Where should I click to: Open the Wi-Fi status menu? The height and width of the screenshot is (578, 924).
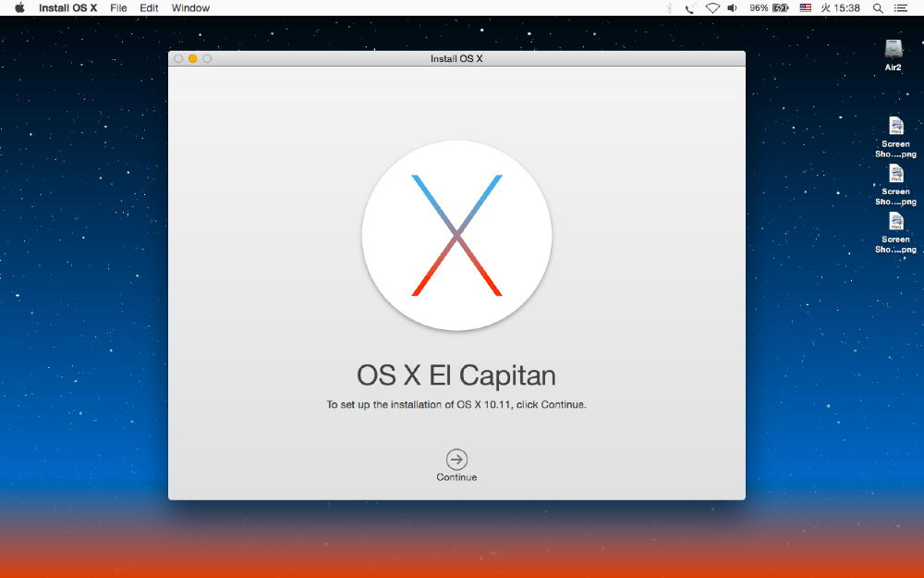(x=712, y=7)
